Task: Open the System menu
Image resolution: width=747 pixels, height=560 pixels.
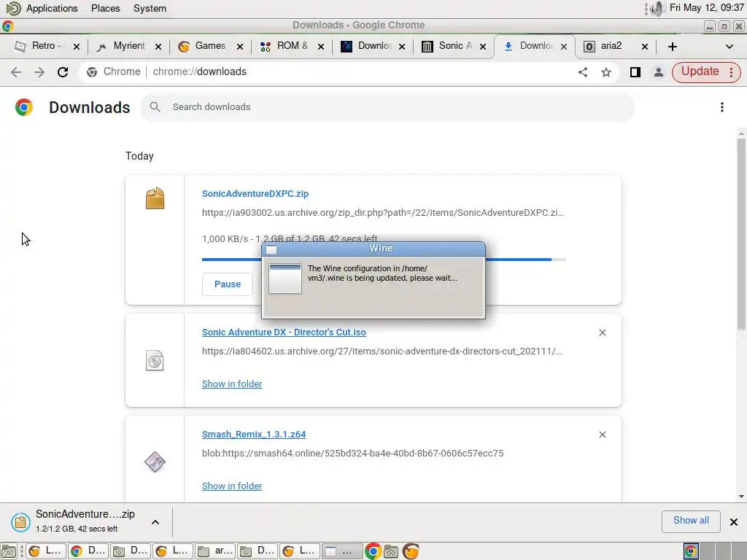Action: (150, 8)
